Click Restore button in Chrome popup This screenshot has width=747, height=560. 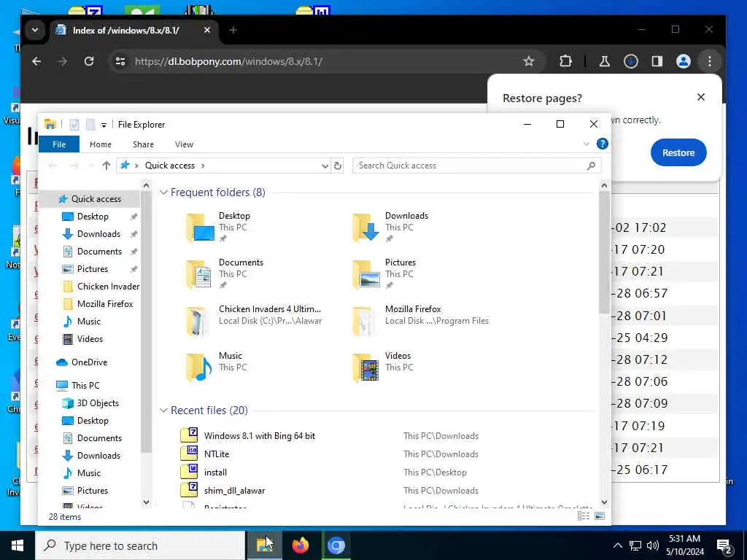678,153
